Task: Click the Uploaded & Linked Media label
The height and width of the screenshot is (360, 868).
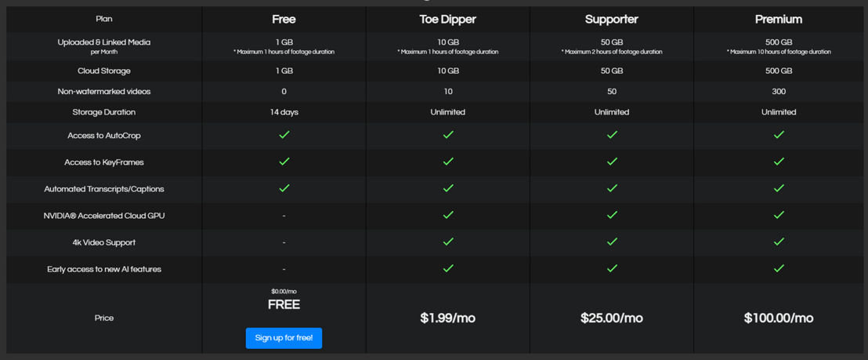Action: (104, 42)
